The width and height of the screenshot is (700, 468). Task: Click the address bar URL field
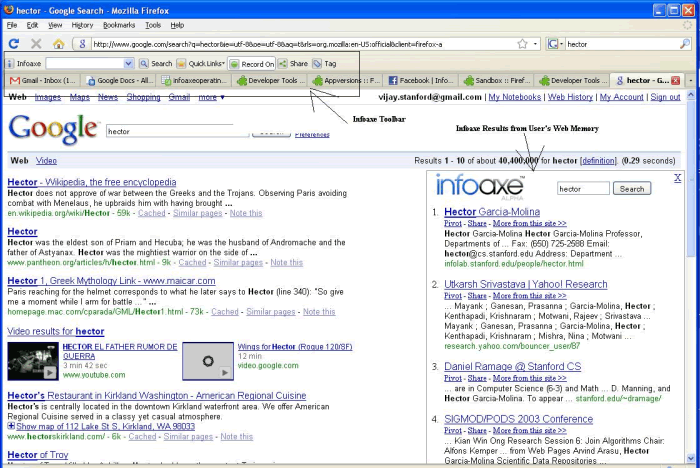point(304,44)
